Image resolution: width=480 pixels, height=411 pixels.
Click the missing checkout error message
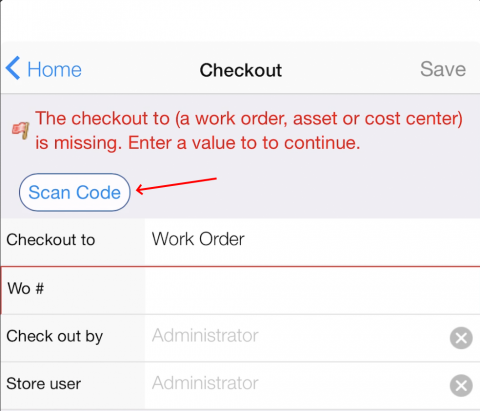[249, 131]
